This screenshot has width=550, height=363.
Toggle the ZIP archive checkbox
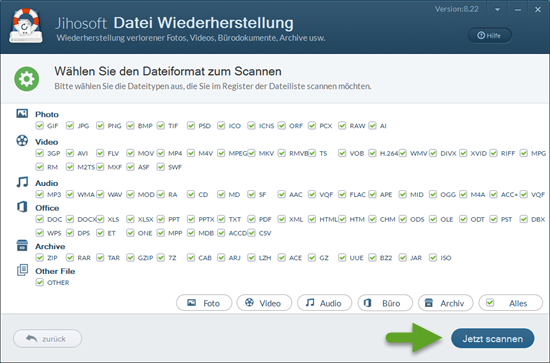40,258
